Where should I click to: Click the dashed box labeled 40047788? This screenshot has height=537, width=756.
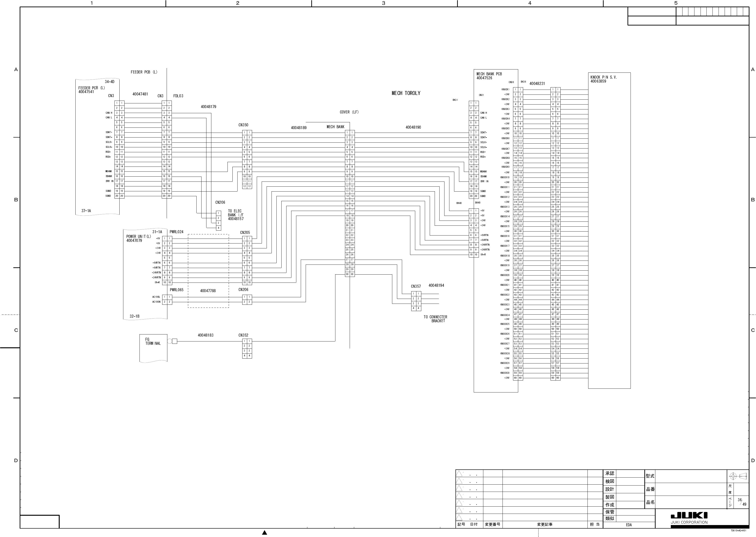[x=208, y=271]
